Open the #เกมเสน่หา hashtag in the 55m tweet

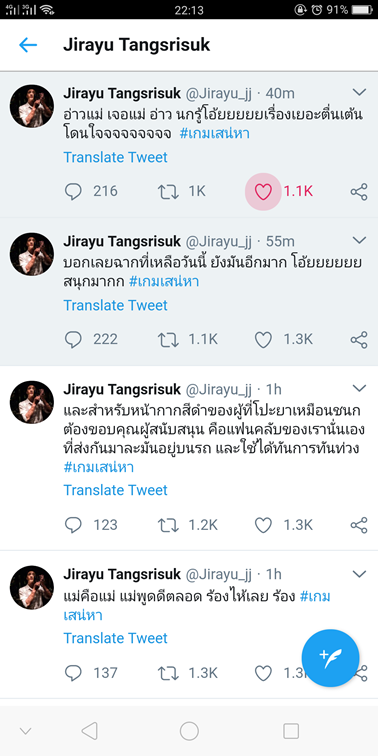tap(164, 282)
